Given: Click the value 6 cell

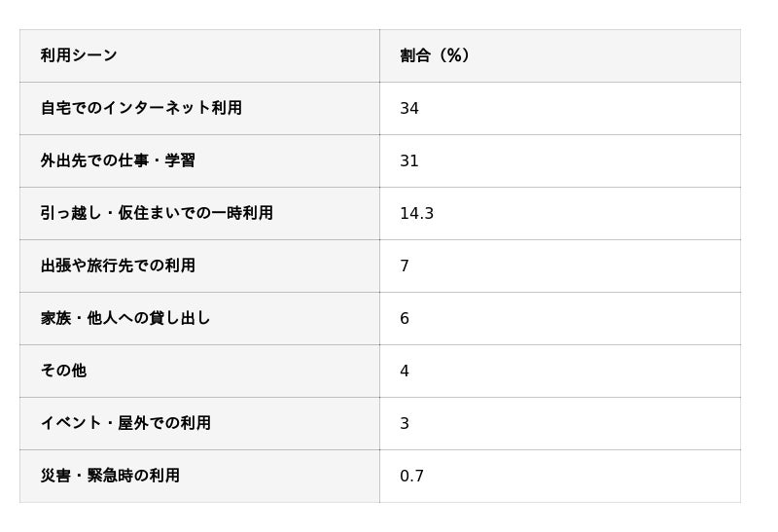Looking at the screenshot, I should pos(405,319).
